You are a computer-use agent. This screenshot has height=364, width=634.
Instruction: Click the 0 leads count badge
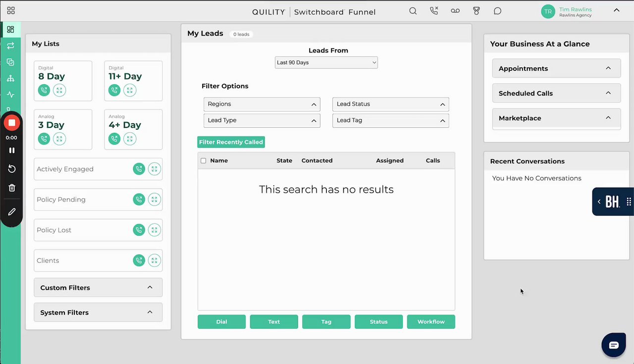(241, 34)
